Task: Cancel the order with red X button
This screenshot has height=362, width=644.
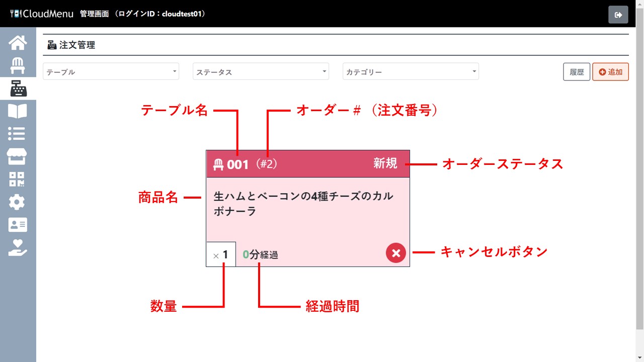Action: click(396, 253)
